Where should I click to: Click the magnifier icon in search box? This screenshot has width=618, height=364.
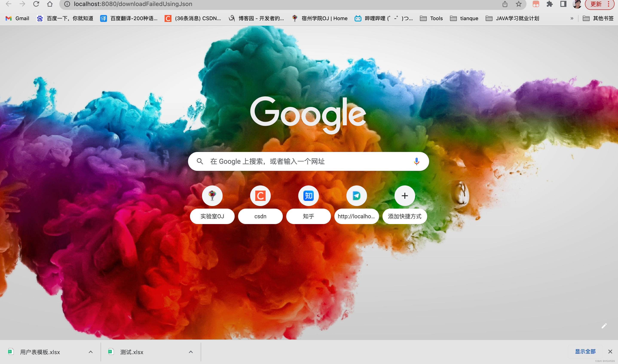[200, 161]
